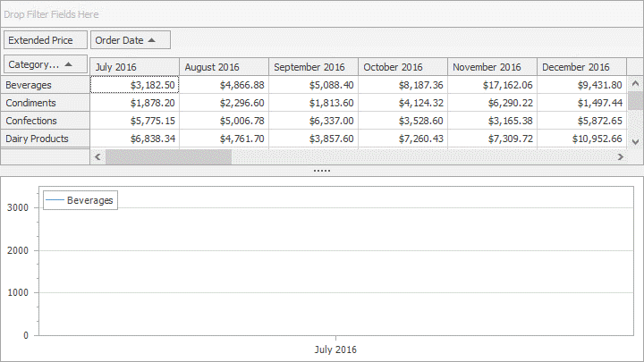Select the July 2016 column header

(x=134, y=67)
